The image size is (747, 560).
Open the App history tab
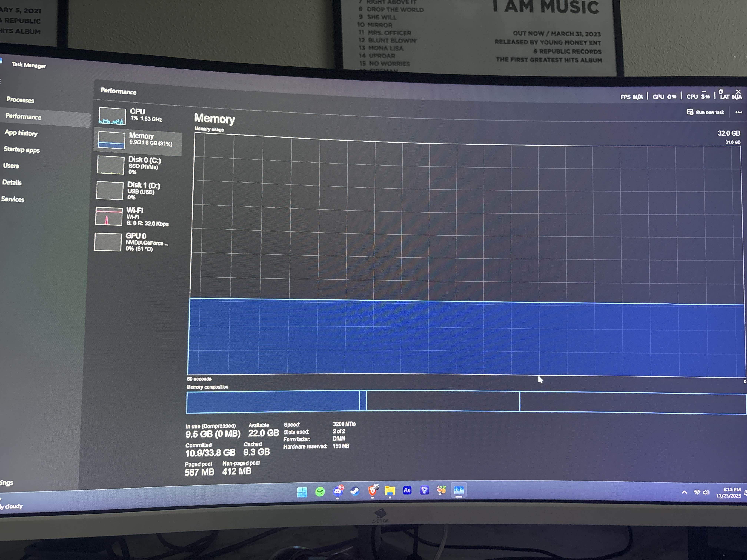(21, 133)
